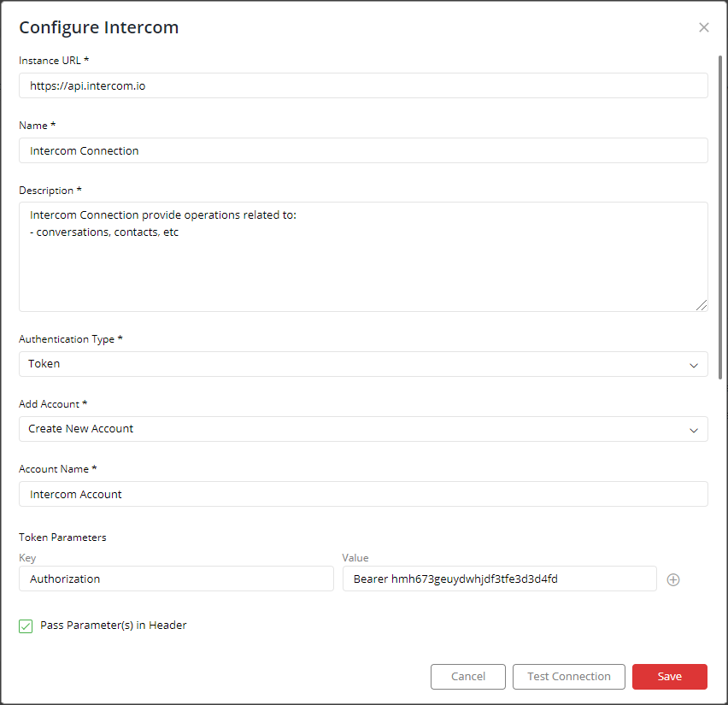Click the Add Account label

[x=53, y=404]
